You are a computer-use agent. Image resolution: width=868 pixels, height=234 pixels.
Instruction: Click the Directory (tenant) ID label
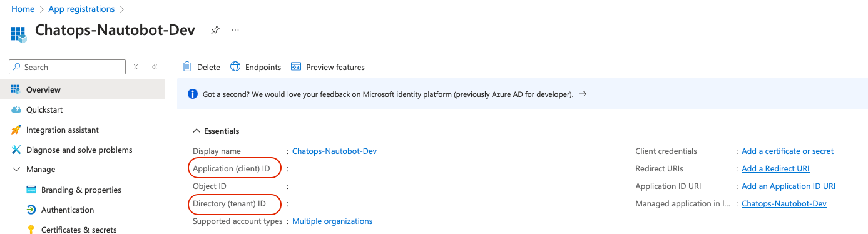click(229, 203)
